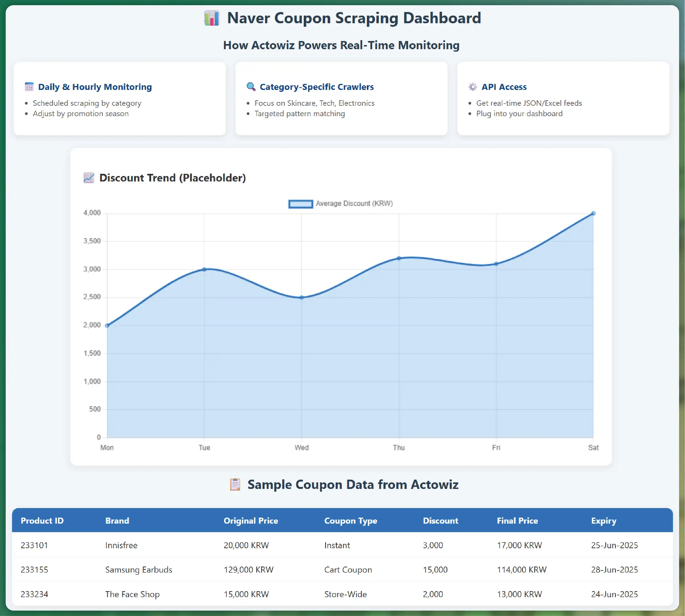The image size is (685, 616).
Task: Click the trend chart icon beside Discount Trend
Action: click(89, 178)
